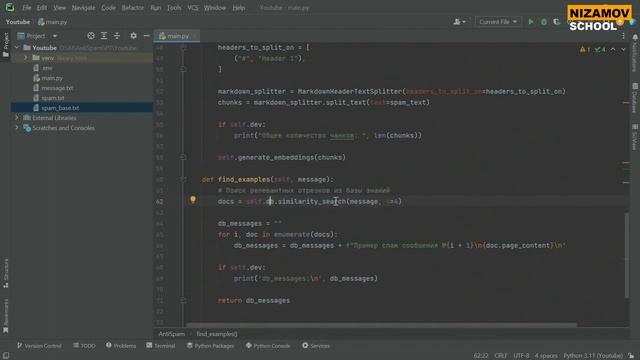Select main.py in project tree
Image resolution: width=640 pixels, height=360 pixels.
pos(48,78)
